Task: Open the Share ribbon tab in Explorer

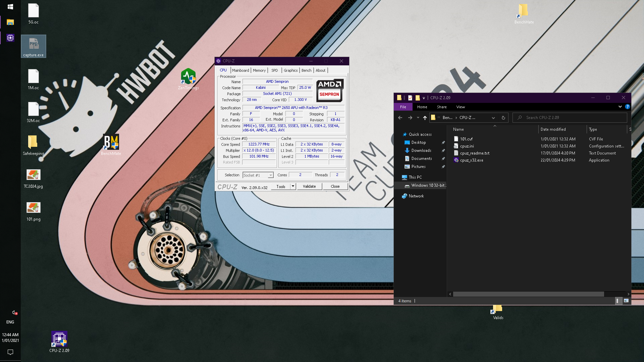Action: pyautogui.click(x=442, y=107)
